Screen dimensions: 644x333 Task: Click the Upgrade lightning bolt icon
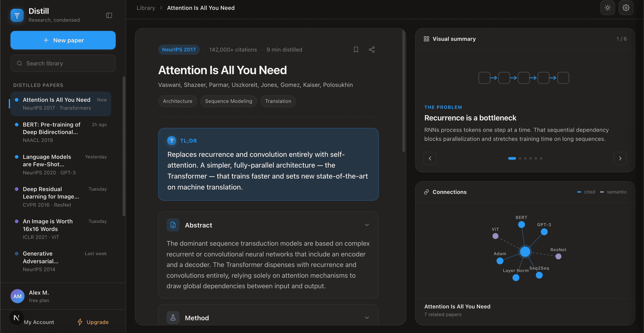[x=80, y=322]
